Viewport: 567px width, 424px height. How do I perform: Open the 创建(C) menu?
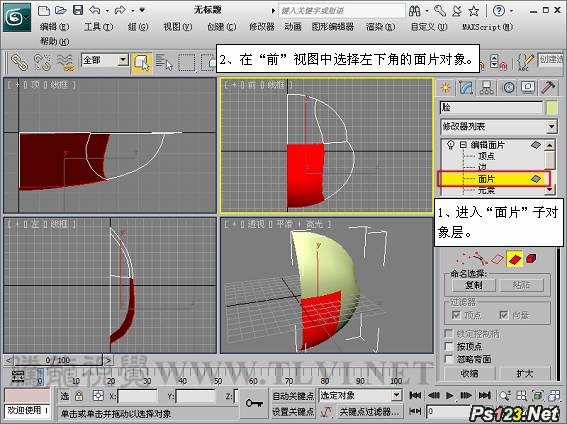click(x=222, y=27)
